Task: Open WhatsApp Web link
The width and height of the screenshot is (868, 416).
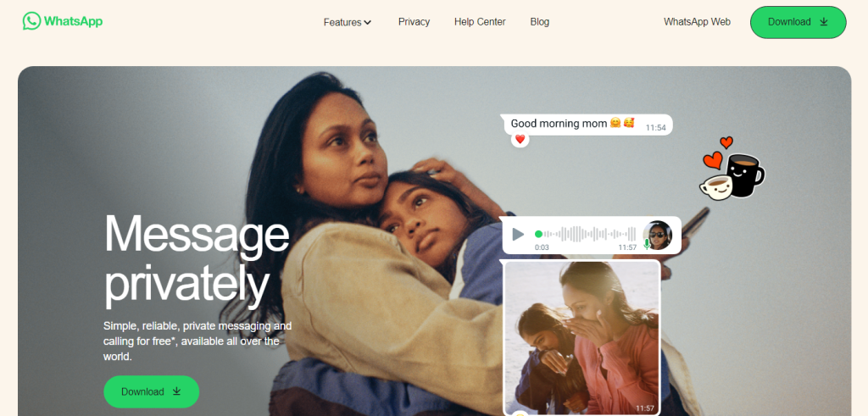Action: point(697,21)
